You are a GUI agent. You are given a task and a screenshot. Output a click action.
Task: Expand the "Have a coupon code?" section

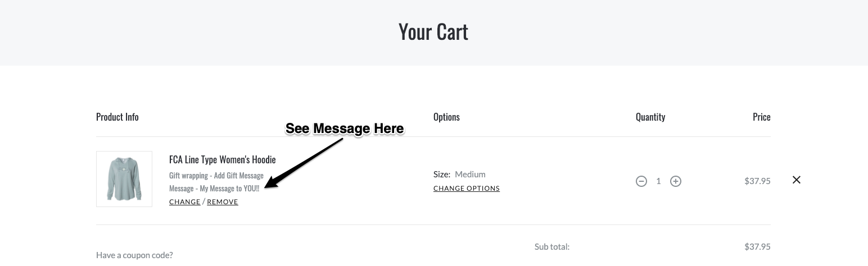(x=134, y=255)
